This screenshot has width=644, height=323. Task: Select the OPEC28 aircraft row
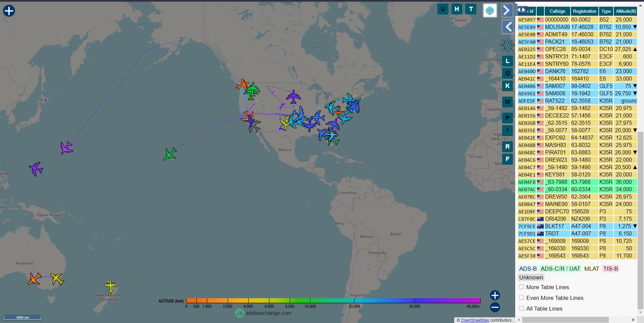click(x=577, y=49)
